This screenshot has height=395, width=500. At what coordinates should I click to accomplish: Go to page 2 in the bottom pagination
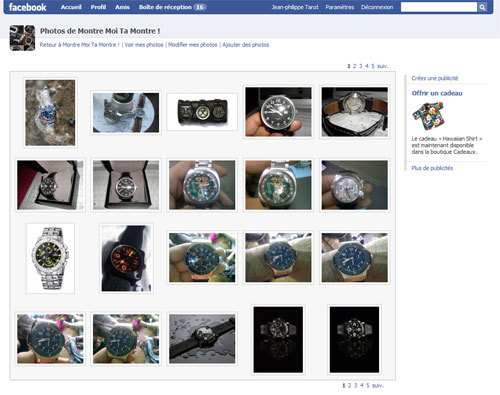[349, 385]
